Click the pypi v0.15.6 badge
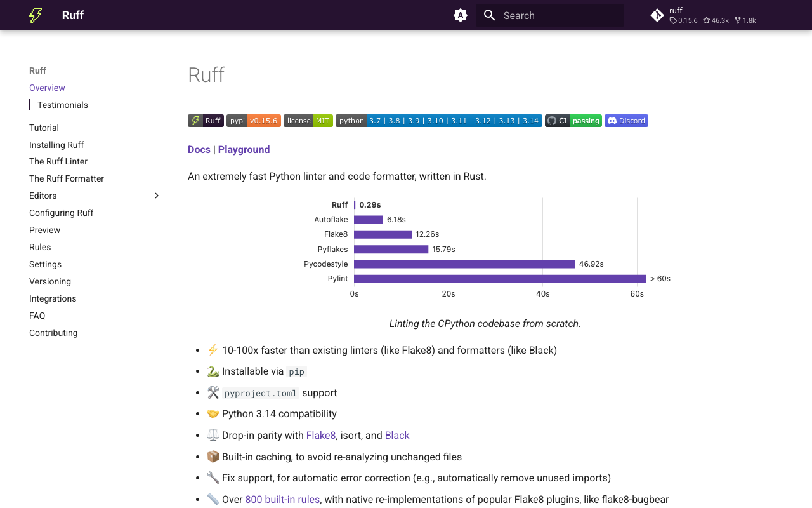812x508 pixels. point(254,121)
